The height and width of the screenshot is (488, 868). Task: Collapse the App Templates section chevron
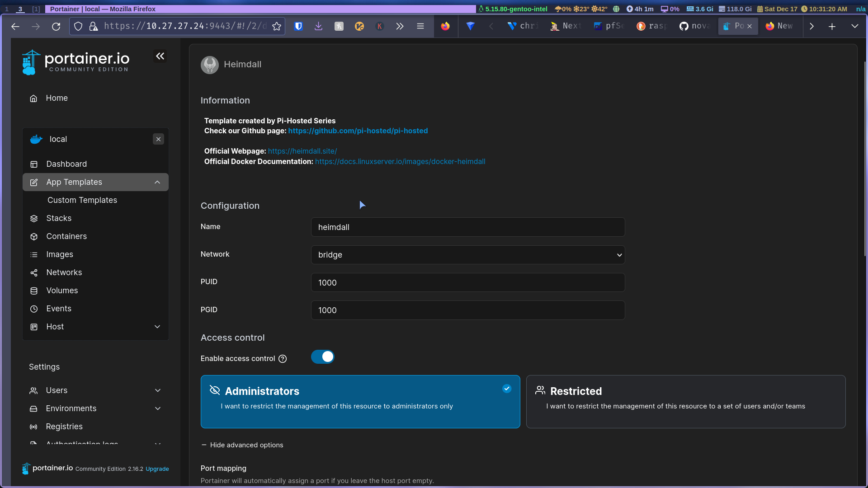157,182
